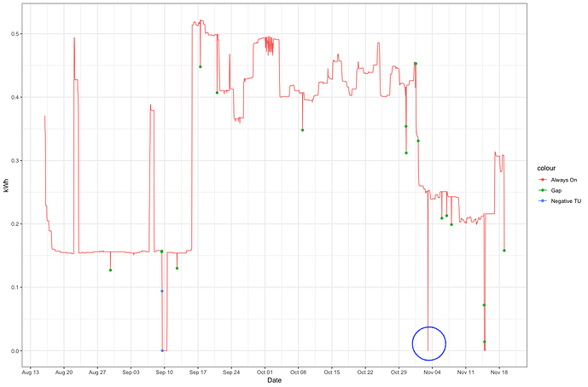Click the 'Nov 11' x-axis tick label
This screenshot has width=588, height=387.
[x=465, y=373]
